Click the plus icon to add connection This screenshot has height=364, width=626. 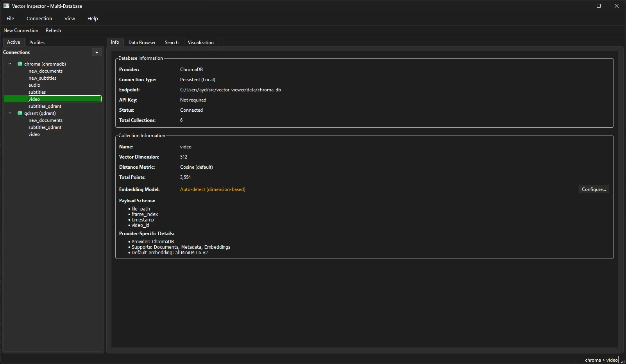(x=97, y=52)
